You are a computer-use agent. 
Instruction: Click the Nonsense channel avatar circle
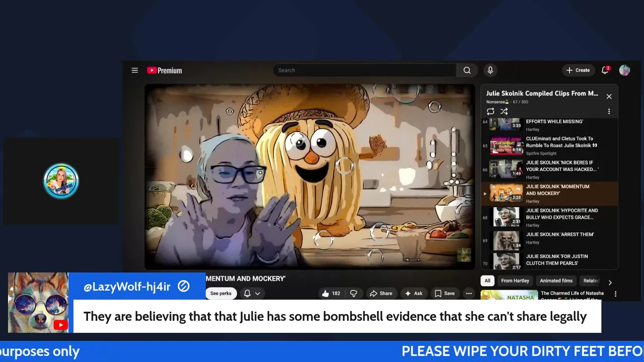pos(61,181)
